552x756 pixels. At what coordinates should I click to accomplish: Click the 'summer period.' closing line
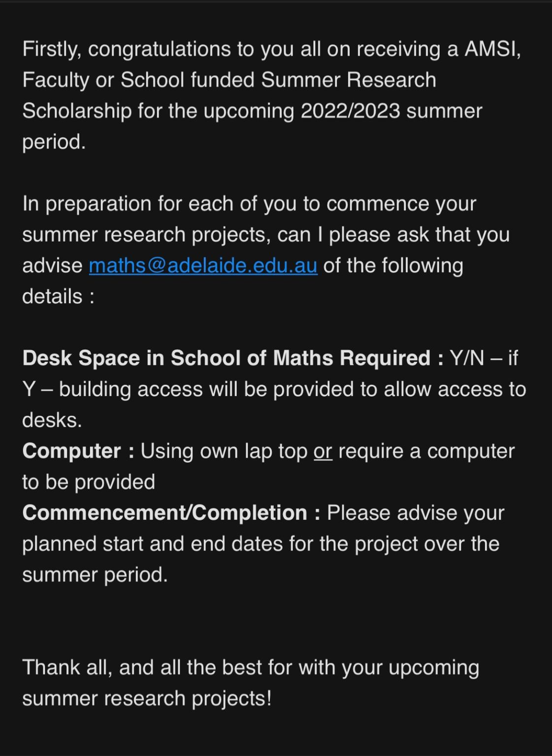(95, 575)
